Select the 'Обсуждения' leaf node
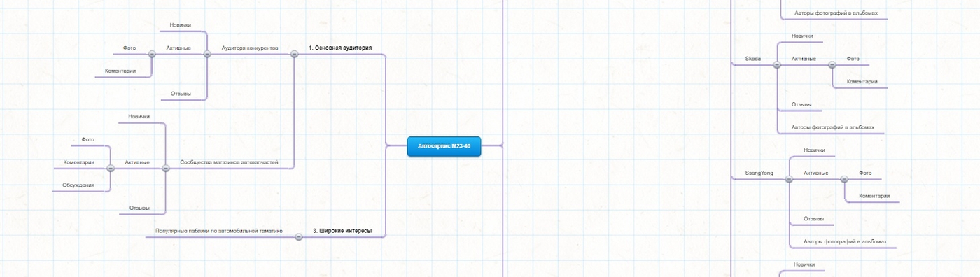The height and width of the screenshot is (277, 980). [78, 185]
